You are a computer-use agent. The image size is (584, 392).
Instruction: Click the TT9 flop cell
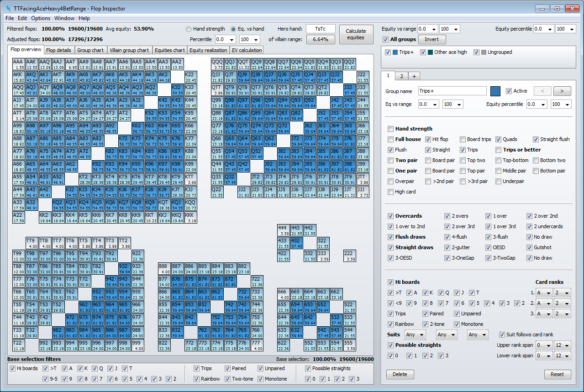[32, 243]
